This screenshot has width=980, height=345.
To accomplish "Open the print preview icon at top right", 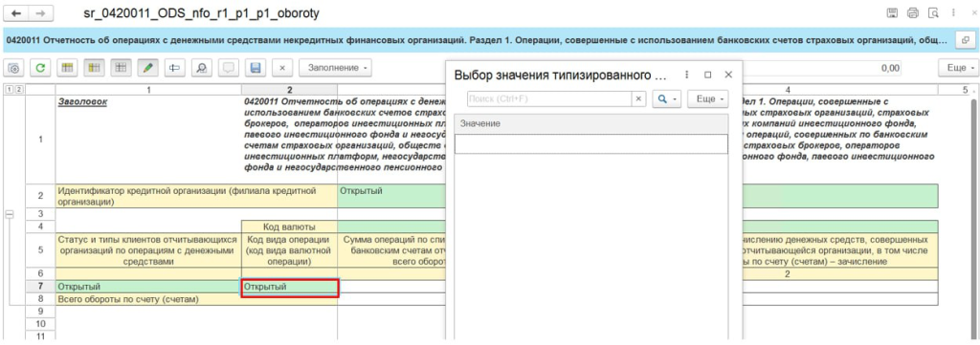I will [x=934, y=12].
